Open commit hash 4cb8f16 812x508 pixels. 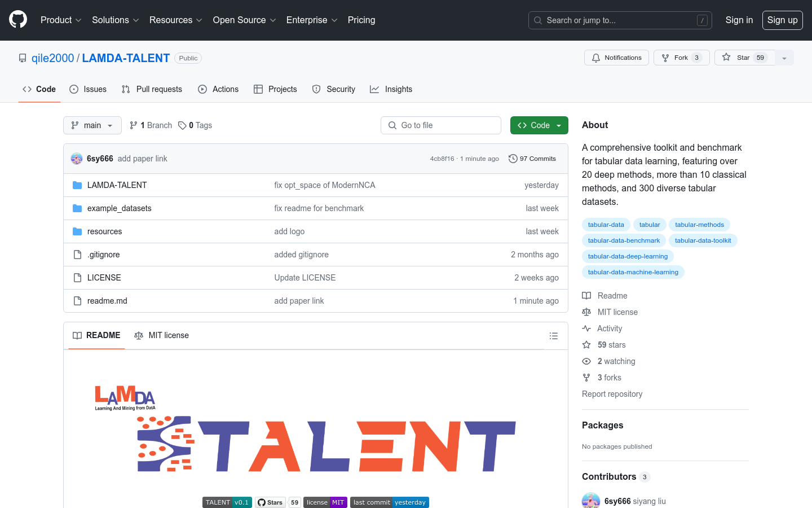coord(442,159)
